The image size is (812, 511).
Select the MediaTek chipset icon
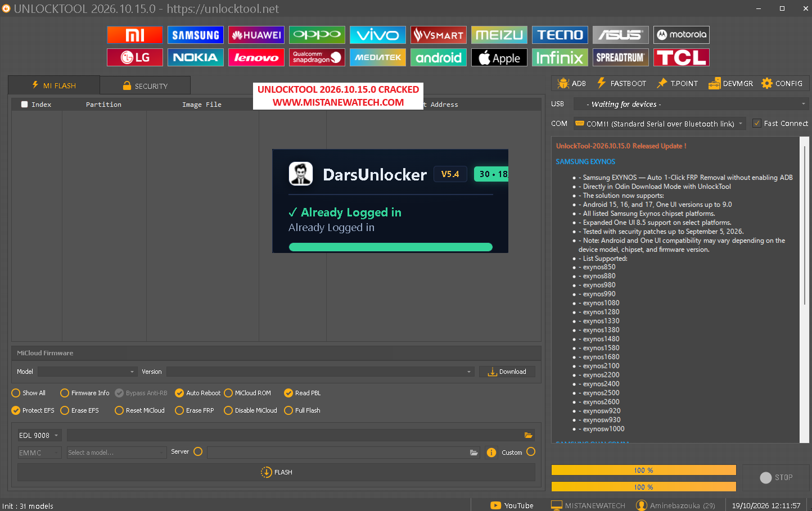[378, 57]
